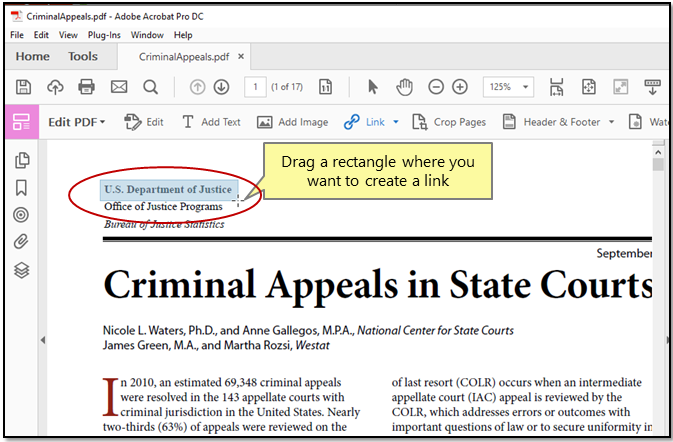
Task: Click the vertical scrollbar up arrow
Action: [658, 152]
